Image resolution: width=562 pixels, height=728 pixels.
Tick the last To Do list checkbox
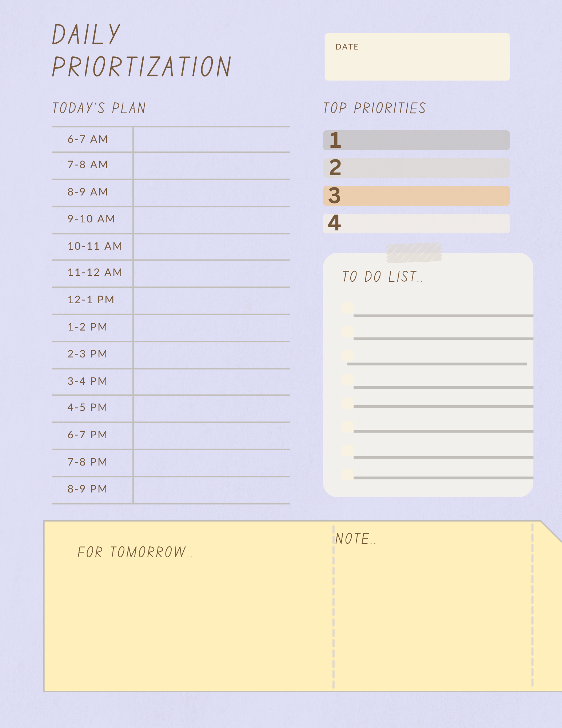tap(348, 474)
